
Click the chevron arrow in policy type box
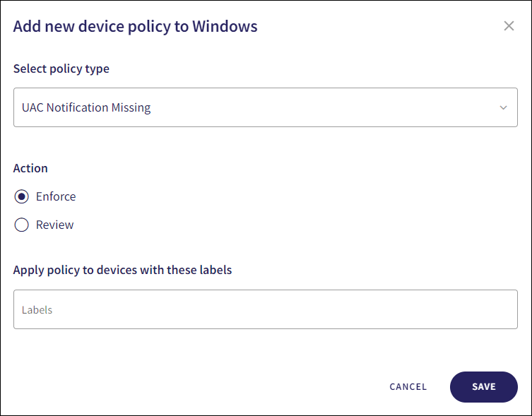pyautogui.click(x=503, y=108)
